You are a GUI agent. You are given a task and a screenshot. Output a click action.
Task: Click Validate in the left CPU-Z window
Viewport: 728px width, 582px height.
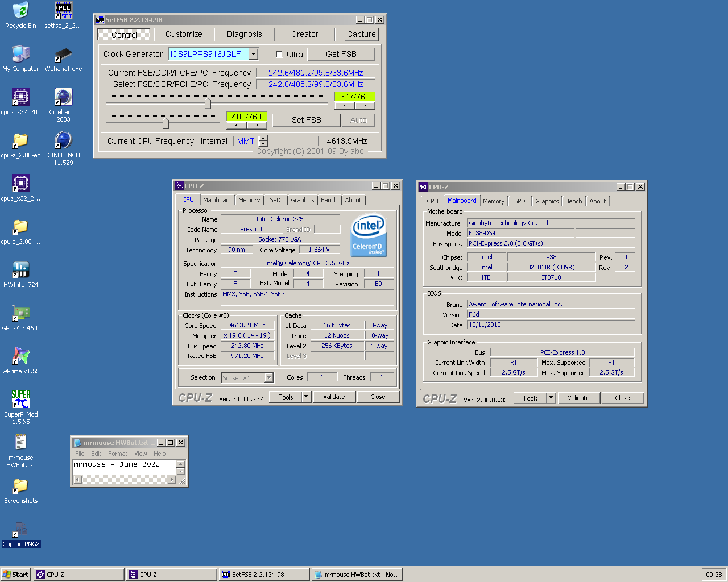(x=334, y=397)
